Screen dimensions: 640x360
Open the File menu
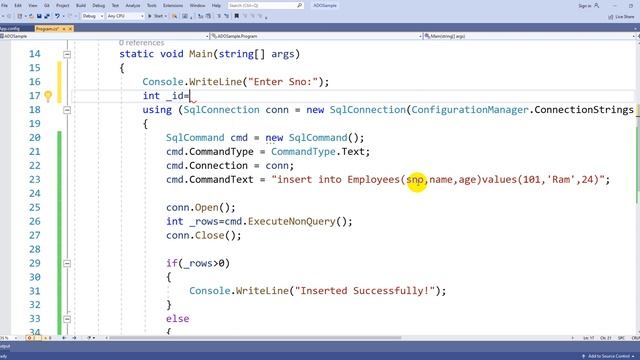[4, 6]
